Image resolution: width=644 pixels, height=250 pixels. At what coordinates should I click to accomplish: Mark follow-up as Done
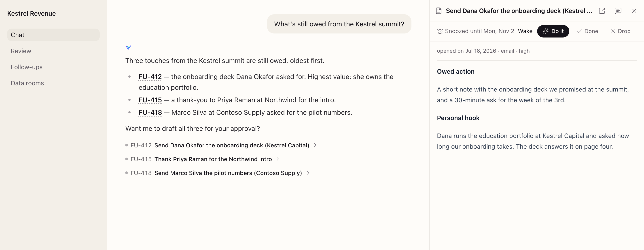tap(587, 31)
